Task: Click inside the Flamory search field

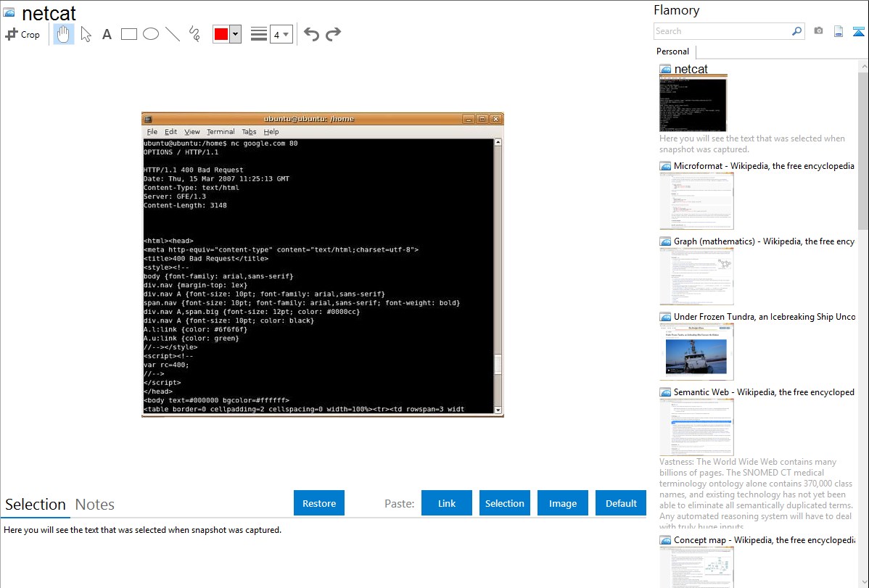Action: 722,31
